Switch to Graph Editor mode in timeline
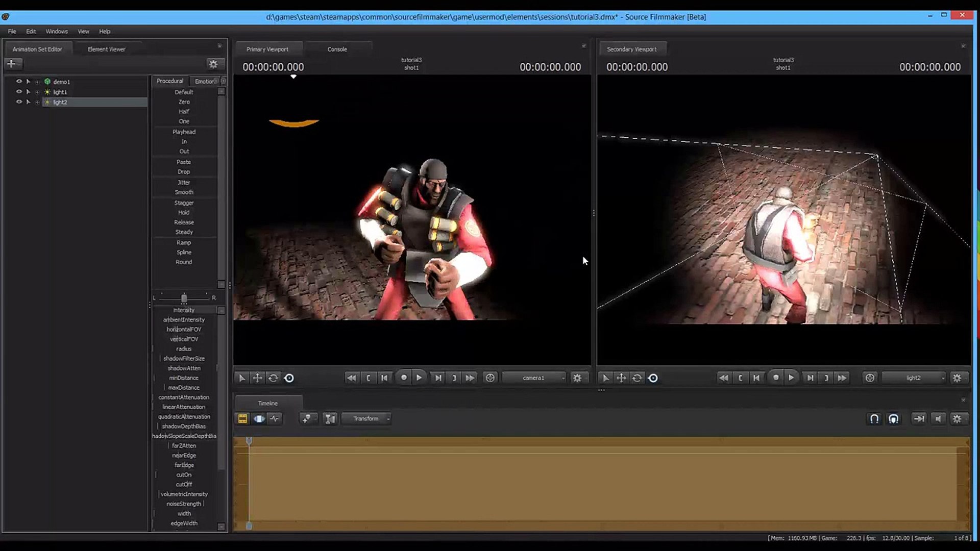Screen dimensions: 980x551 click(x=275, y=419)
